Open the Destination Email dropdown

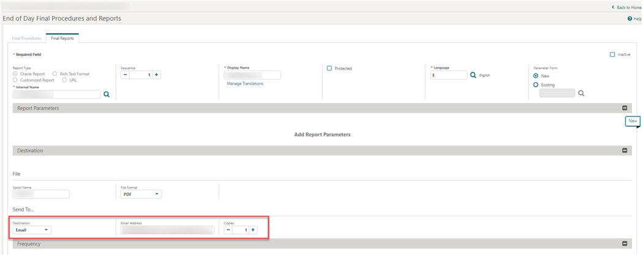(32, 230)
